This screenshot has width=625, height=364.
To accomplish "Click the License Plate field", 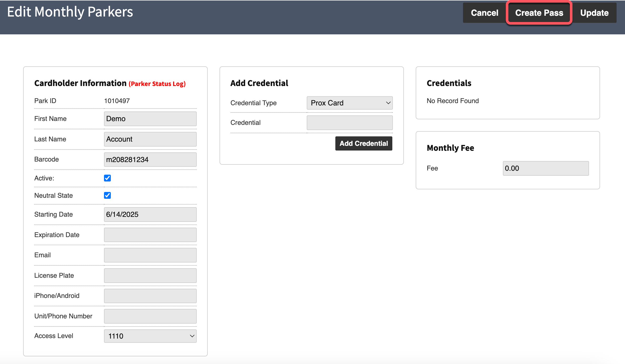I will click(150, 276).
